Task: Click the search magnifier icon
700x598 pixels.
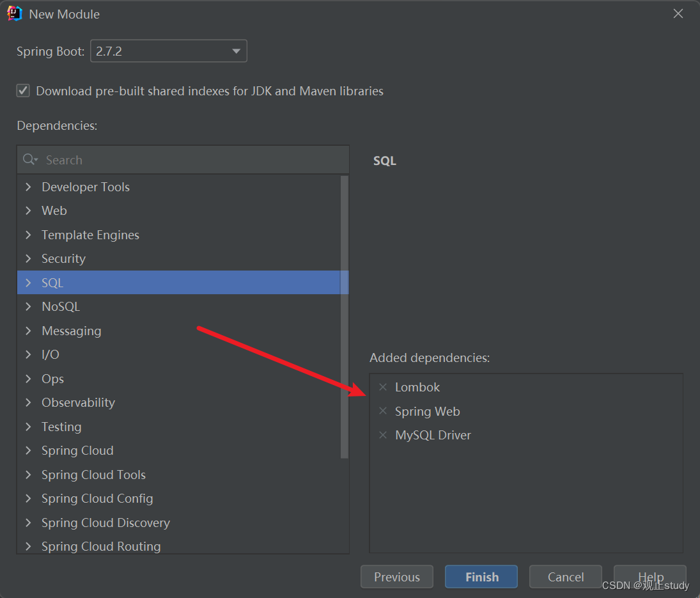Action: tap(30, 159)
